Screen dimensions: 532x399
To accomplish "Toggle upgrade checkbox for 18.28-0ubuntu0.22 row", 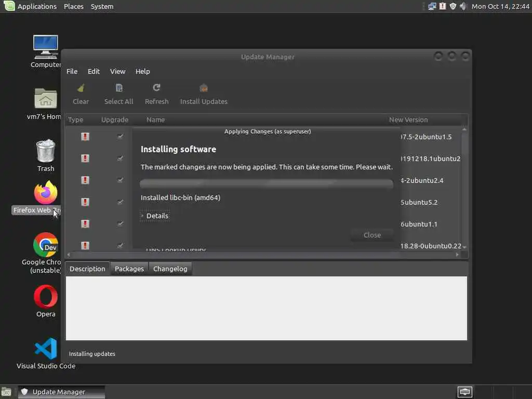I will [120, 245].
